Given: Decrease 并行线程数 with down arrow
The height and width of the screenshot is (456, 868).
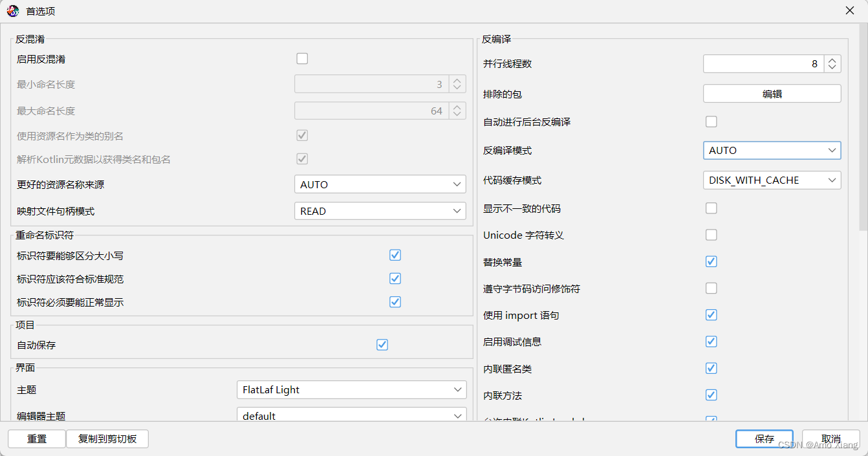Looking at the screenshot, I should 832,68.
